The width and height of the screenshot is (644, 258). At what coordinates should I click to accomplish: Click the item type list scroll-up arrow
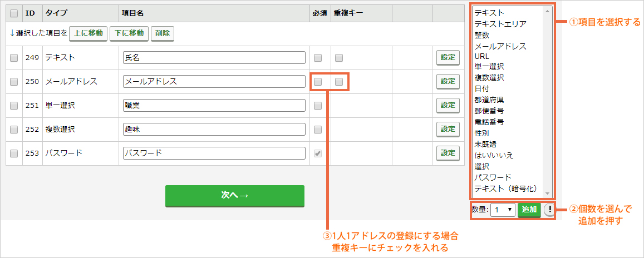(x=547, y=11)
